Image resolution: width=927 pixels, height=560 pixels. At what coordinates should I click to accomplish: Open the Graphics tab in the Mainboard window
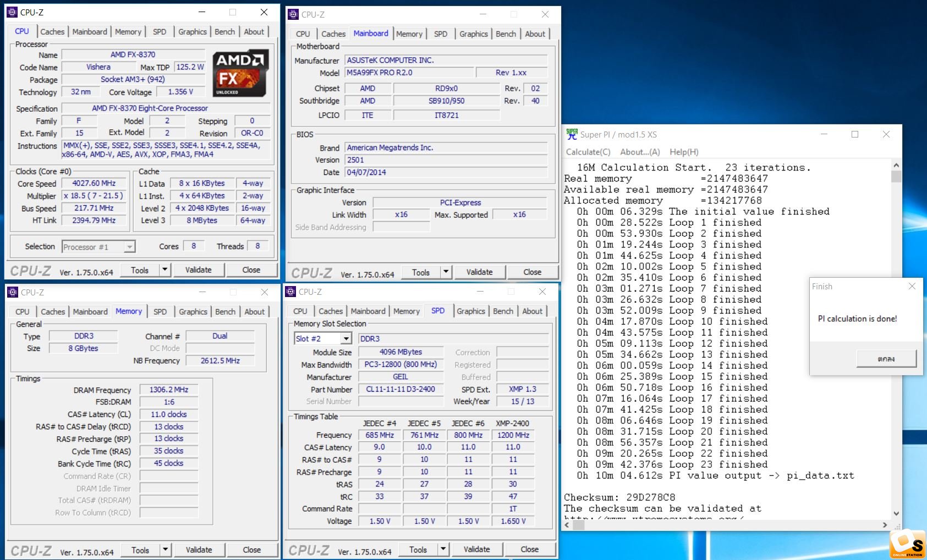pyautogui.click(x=474, y=34)
